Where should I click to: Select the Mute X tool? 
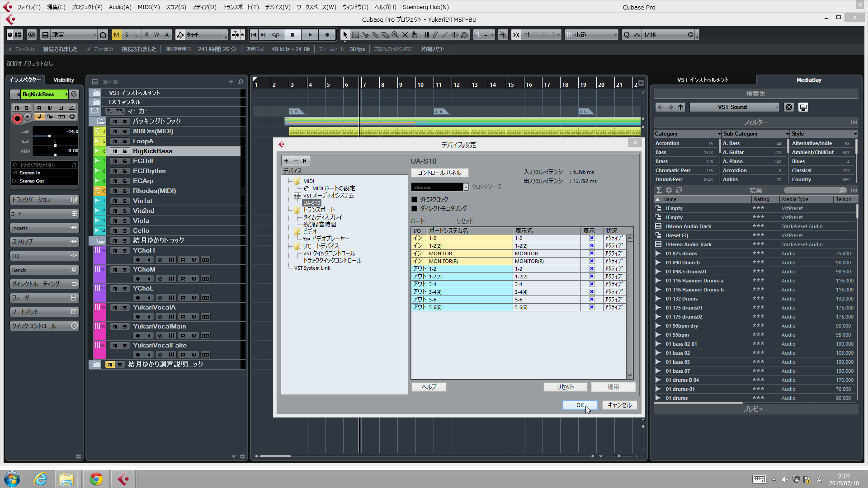[x=405, y=35]
